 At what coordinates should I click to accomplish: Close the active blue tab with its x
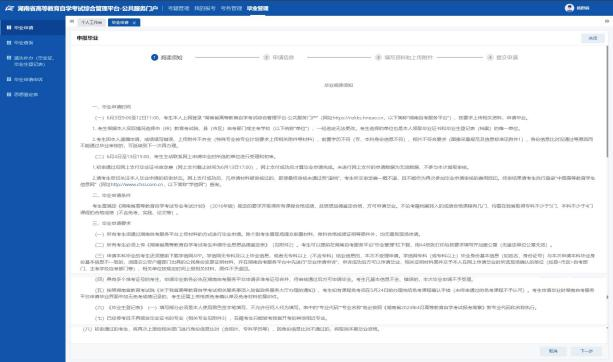[134, 23]
